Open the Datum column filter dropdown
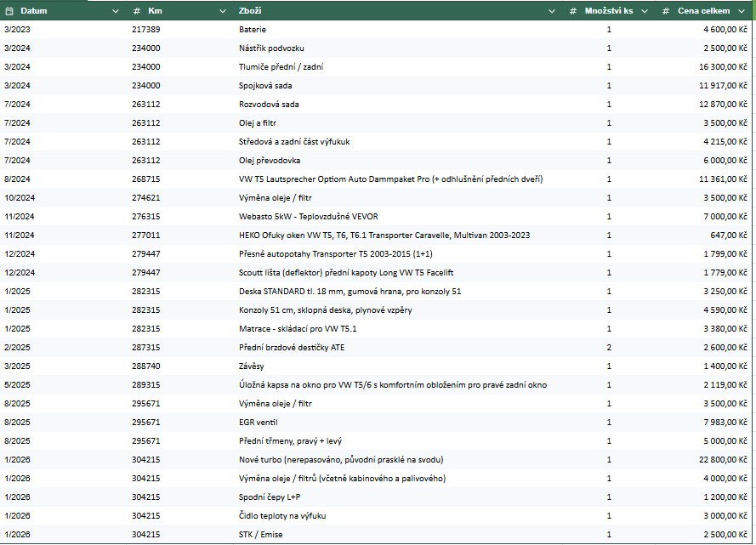 point(116,11)
